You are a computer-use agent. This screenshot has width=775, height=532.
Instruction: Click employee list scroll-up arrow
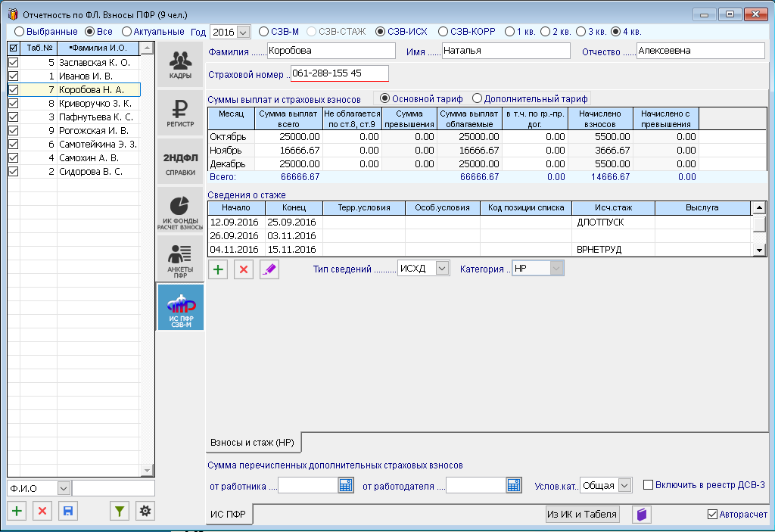tap(147, 48)
